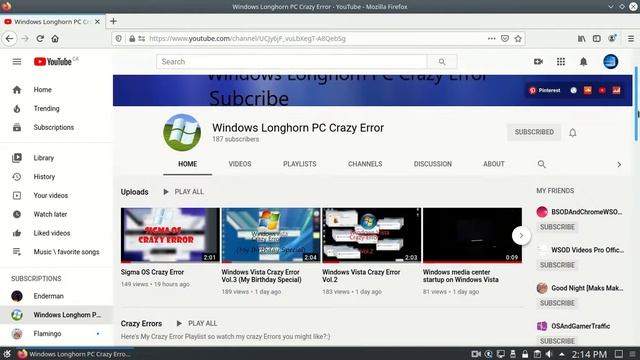The image size is (640, 360).
Task: Open Firefox library icon
Action: pyautogui.click(x=581, y=39)
